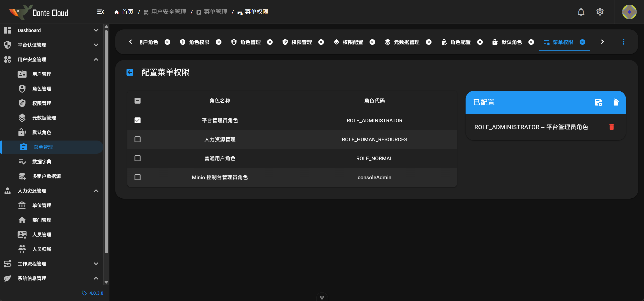Open 数据字典 from the sidebar
Image resolution: width=644 pixels, height=301 pixels.
coord(42,161)
